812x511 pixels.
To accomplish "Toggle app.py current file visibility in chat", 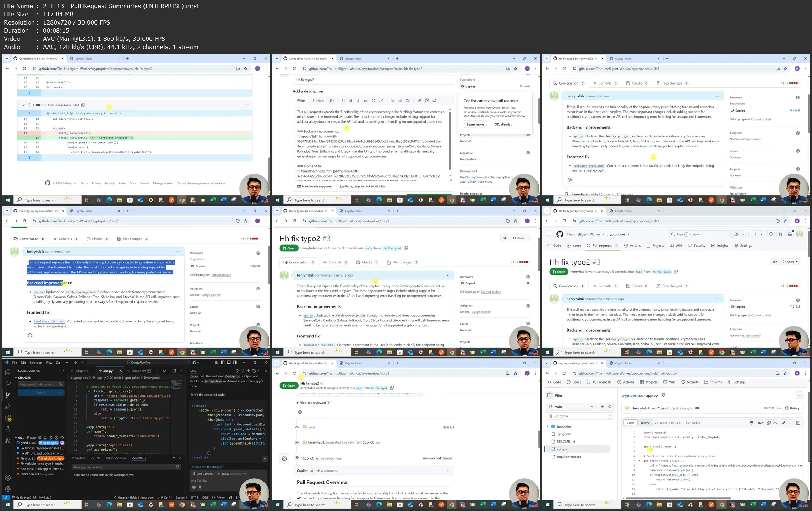I will click(x=245, y=474).
